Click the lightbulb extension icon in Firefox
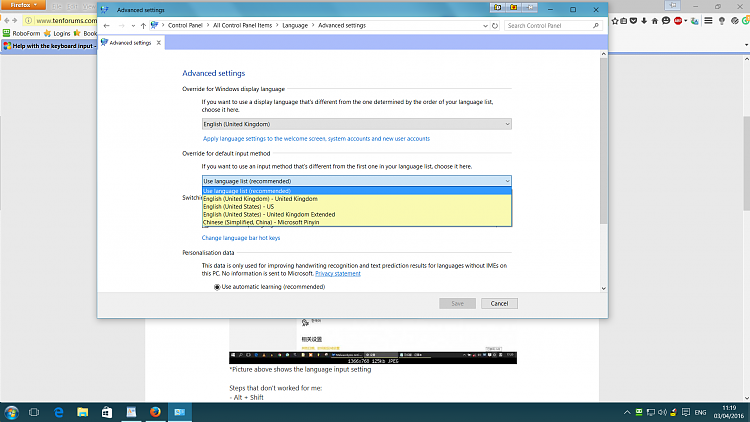This screenshot has width=750, height=422. [722, 21]
